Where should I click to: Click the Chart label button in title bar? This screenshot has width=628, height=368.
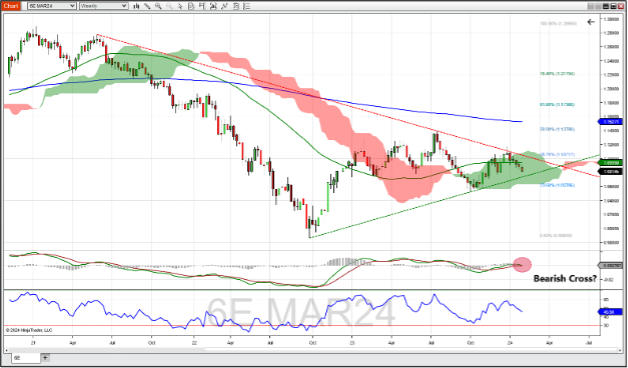pos(11,6)
